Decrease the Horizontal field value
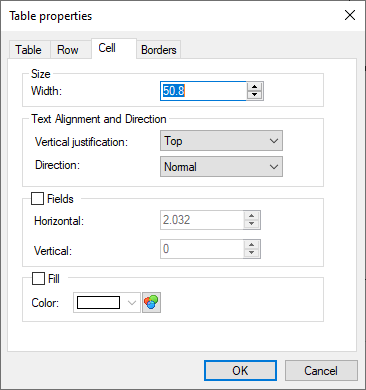 pos(252,224)
